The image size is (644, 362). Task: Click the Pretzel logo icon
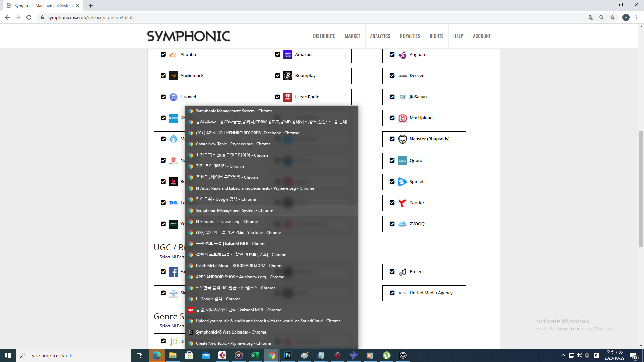402,272
